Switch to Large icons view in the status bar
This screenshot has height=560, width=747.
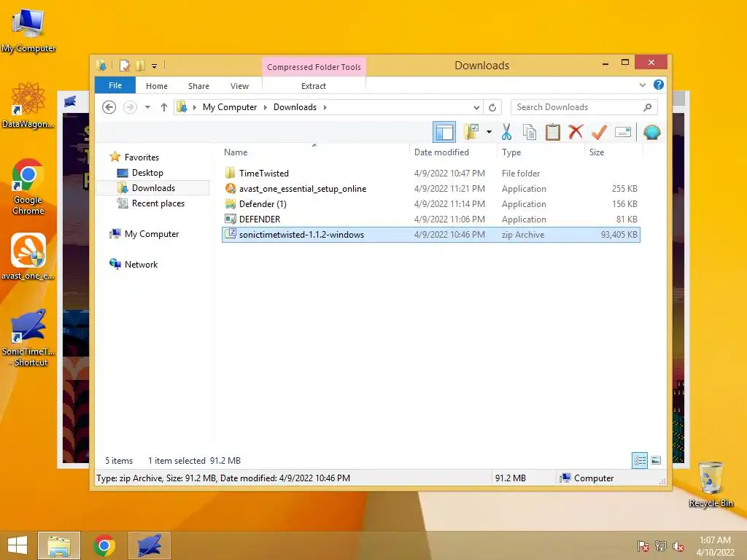coord(656,461)
